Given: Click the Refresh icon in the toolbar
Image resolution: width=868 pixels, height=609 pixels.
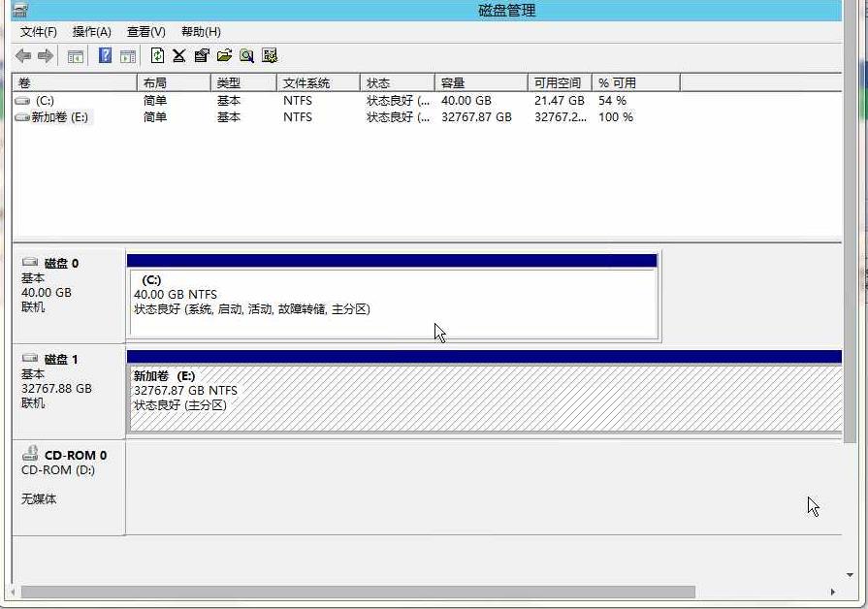Looking at the screenshot, I should point(158,55).
